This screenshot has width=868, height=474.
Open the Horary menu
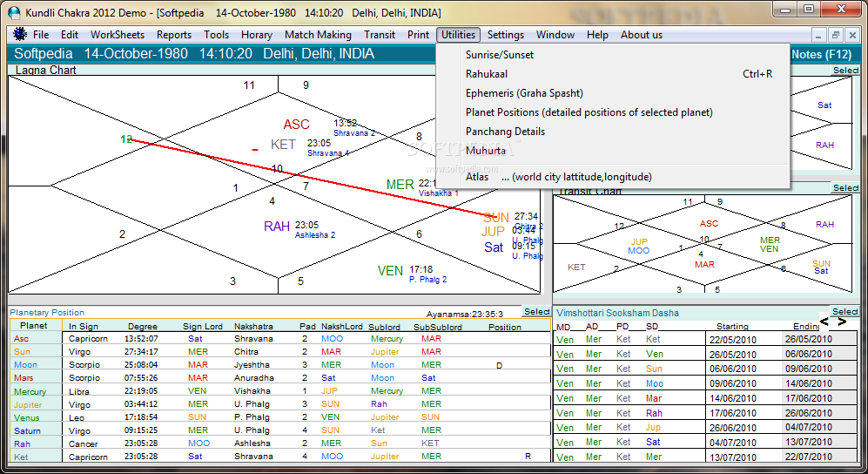coord(256,34)
